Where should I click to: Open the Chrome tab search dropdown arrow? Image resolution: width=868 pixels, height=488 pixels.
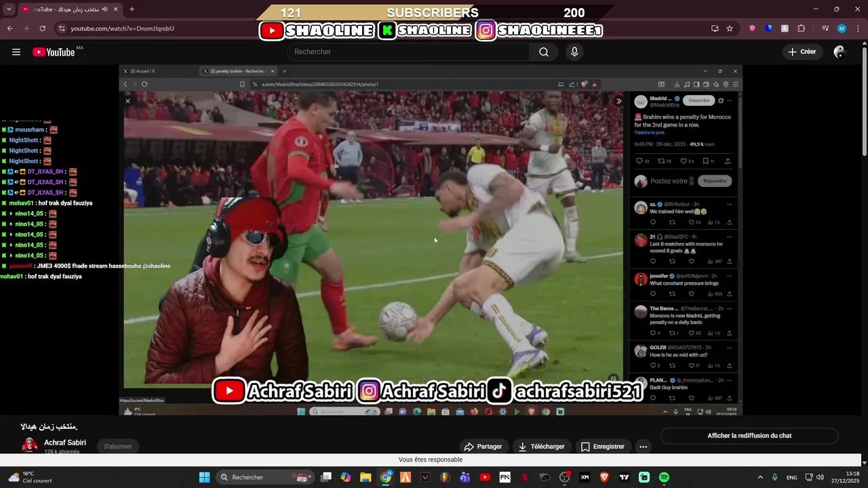tap(9, 9)
